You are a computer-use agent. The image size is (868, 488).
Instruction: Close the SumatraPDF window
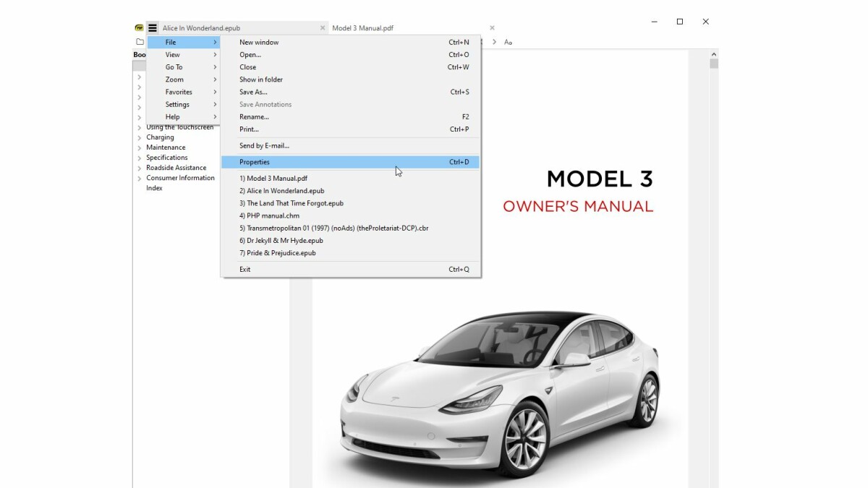[x=706, y=22]
